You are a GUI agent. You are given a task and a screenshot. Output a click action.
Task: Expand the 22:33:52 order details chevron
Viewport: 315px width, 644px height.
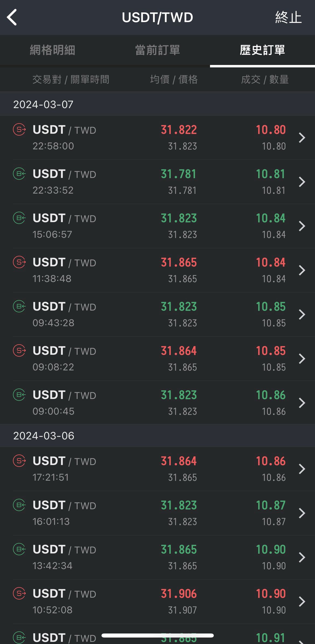point(302,182)
